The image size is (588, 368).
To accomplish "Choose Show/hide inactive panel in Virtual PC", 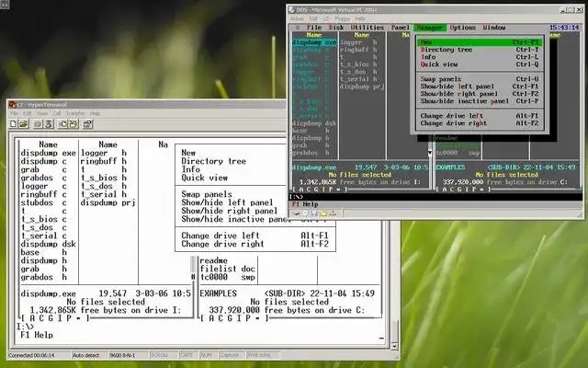I will point(480,101).
